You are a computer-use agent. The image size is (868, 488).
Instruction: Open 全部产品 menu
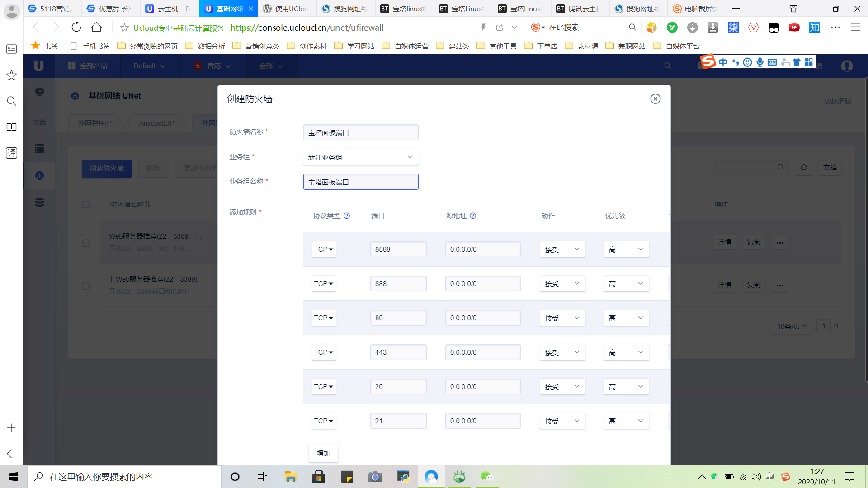click(x=88, y=66)
